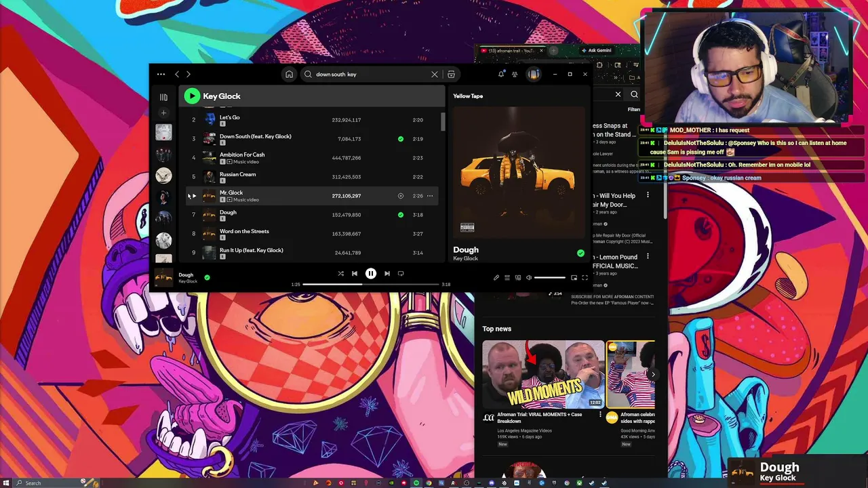
Task: Toggle the lyrics microphone icon
Action: coord(496,278)
